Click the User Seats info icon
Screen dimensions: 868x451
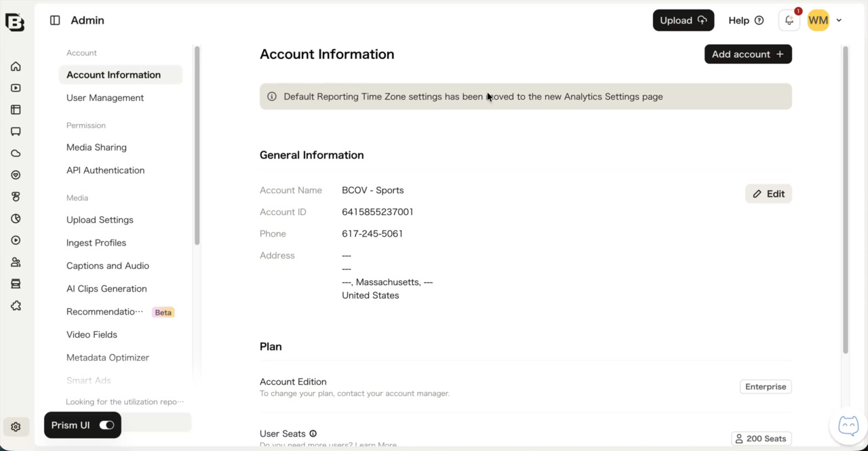313,433
